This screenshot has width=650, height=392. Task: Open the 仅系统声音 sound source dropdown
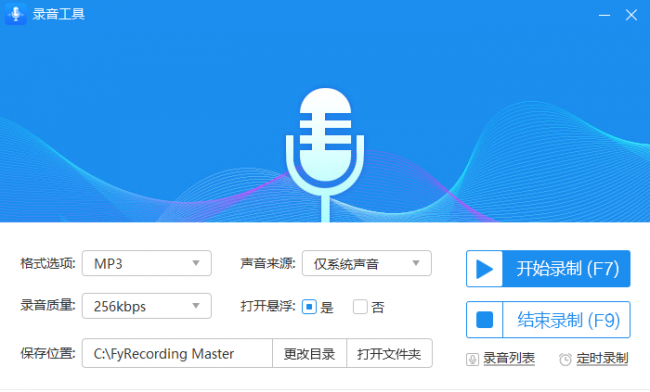(367, 263)
